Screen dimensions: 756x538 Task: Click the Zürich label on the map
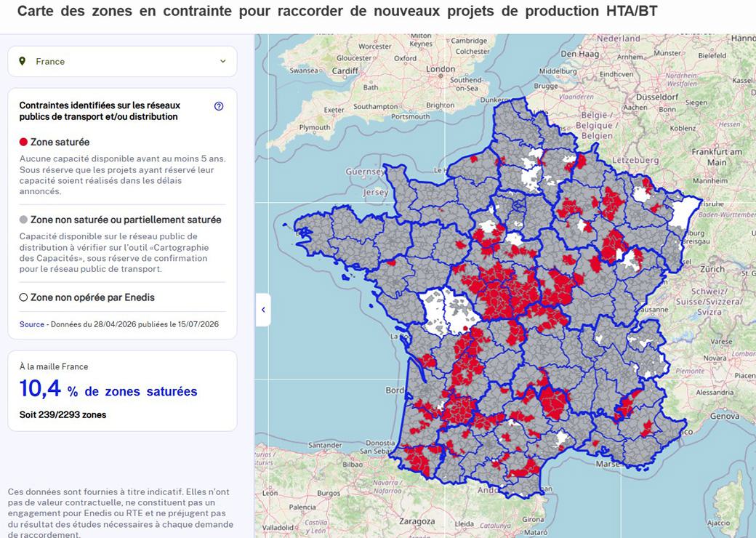click(712, 269)
